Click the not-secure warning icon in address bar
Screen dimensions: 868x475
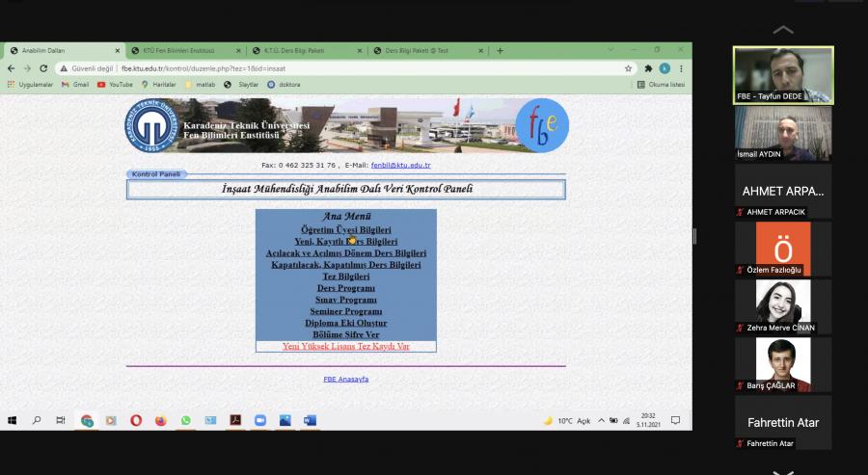64,68
